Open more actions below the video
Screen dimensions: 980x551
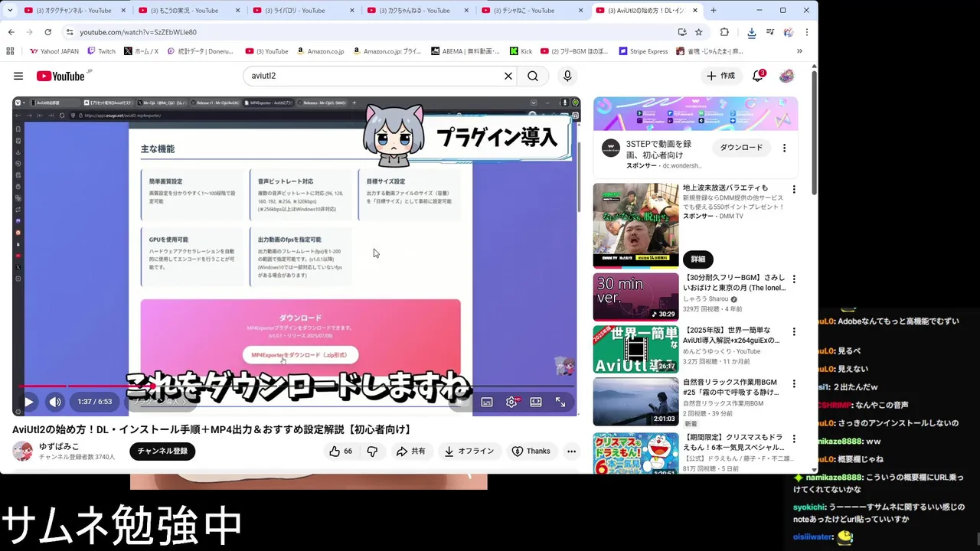click(571, 452)
